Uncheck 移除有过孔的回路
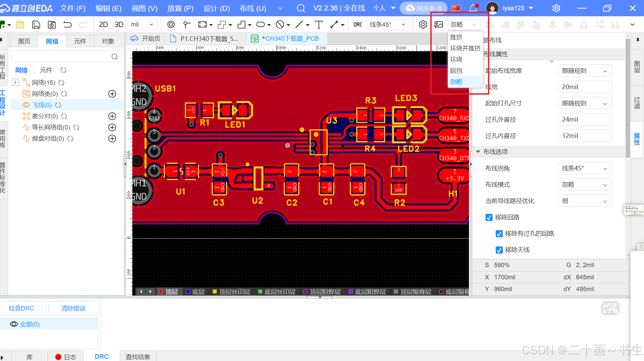This screenshot has width=644, height=361. point(499,234)
